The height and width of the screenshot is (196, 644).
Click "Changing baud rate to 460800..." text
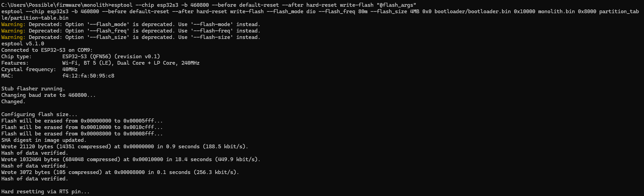click(x=48, y=95)
